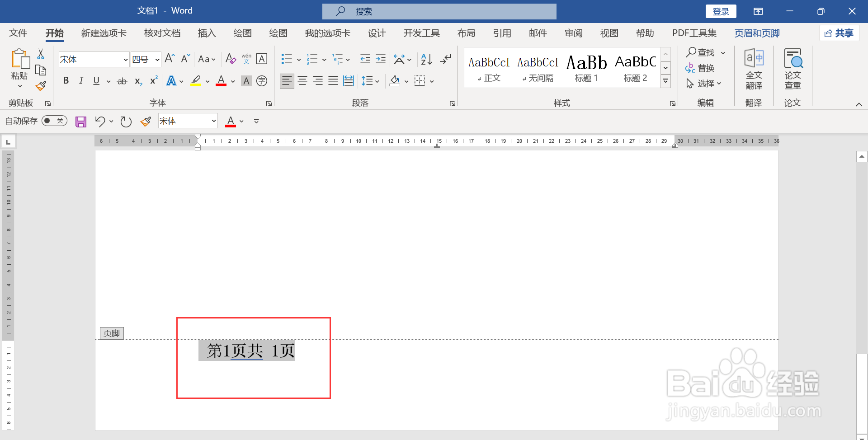
Task: Expand borders dropdown arrow
Action: pos(432,81)
